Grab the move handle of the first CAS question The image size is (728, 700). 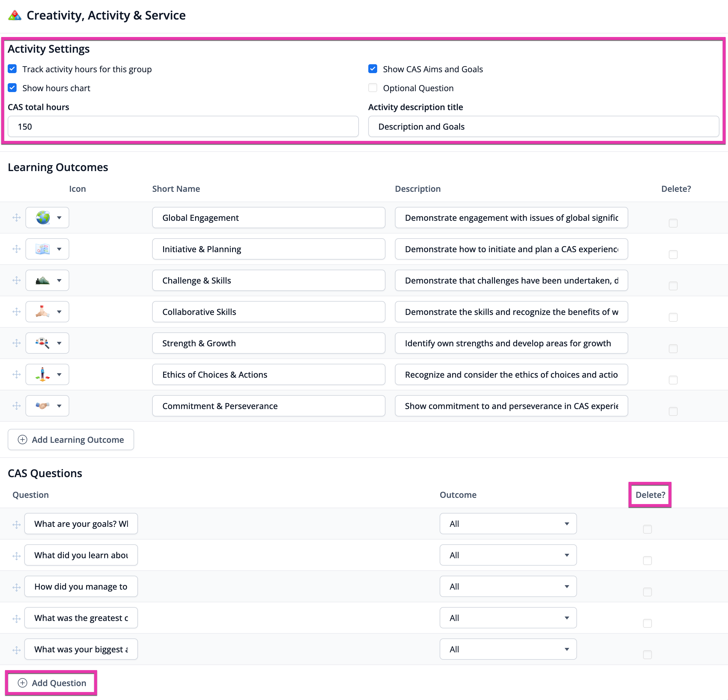click(16, 525)
